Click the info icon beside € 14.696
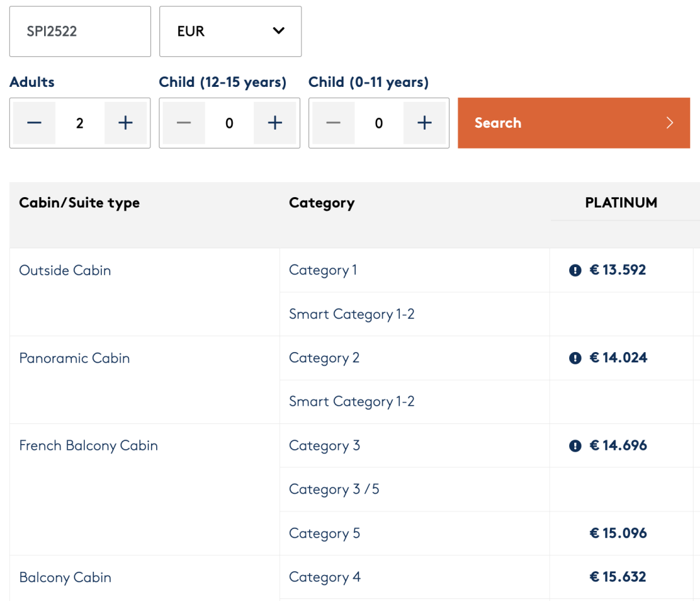The height and width of the screenshot is (601, 700). 575,445
